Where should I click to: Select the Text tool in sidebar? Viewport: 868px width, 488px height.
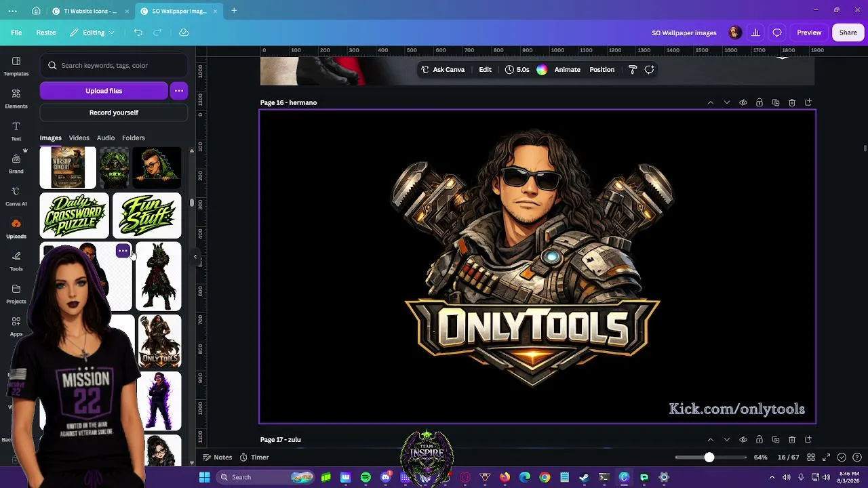pos(16,131)
